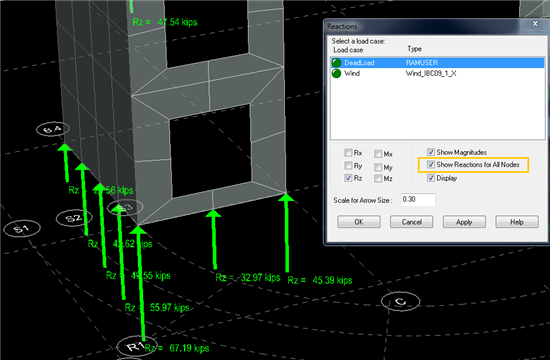Click the Scale for Arrow Size field
Screen dimensions: 550x360
(x=418, y=200)
